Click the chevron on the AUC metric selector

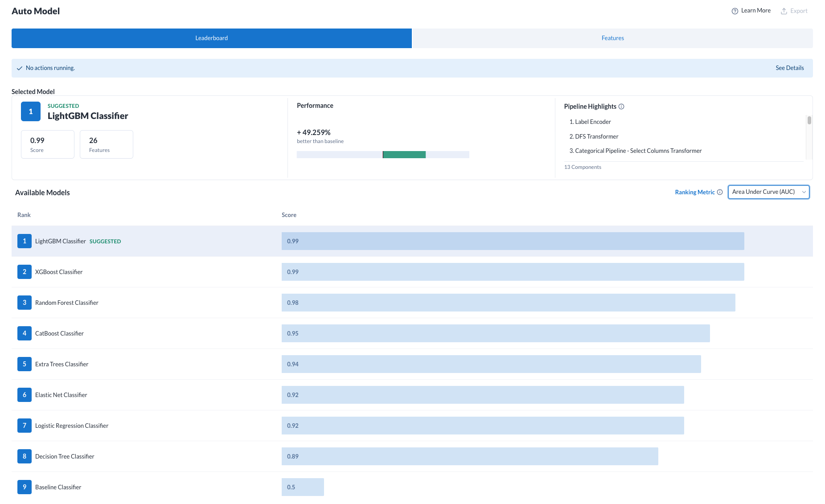click(803, 192)
